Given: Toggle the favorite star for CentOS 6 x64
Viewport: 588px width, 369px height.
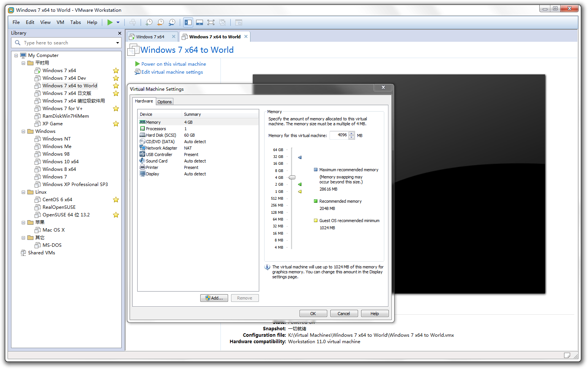Looking at the screenshot, I should [116, 200].
